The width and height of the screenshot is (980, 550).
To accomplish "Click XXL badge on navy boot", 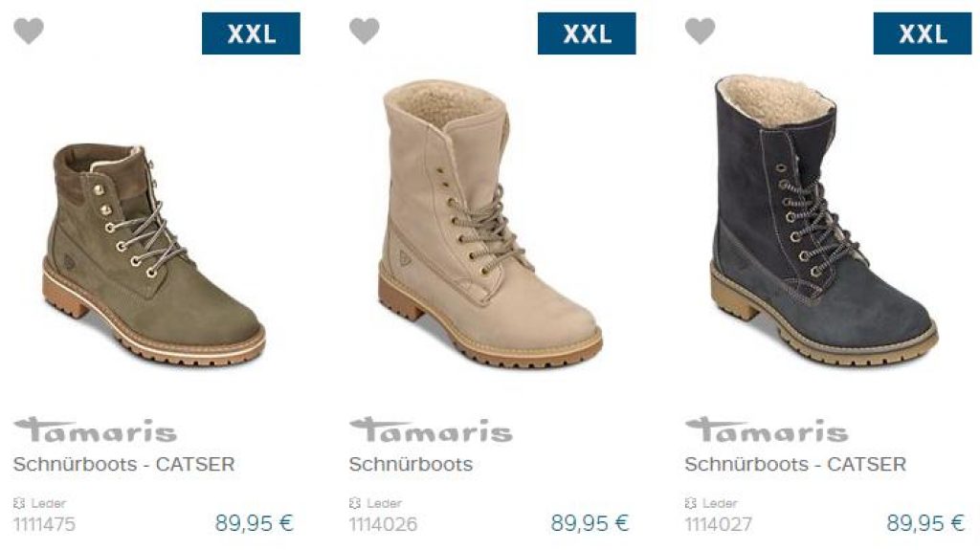I will [922, 33].
